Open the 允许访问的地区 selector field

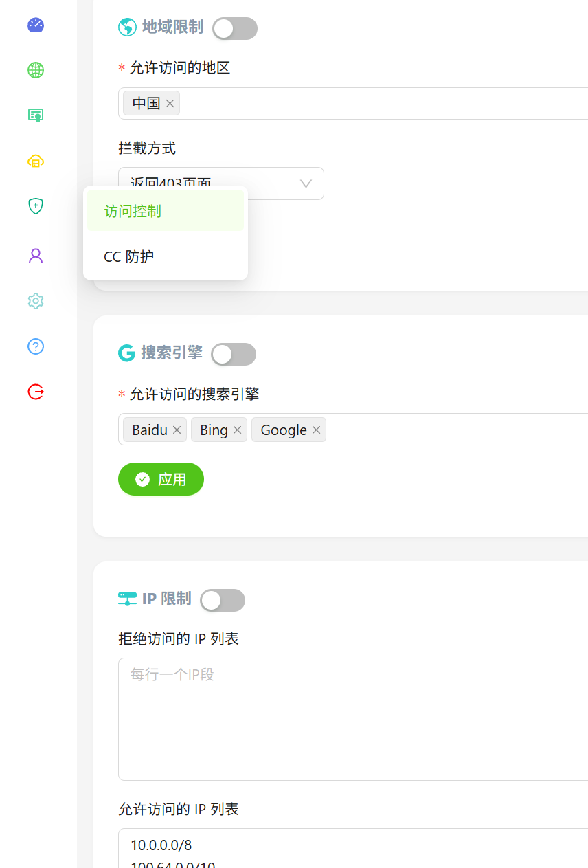(378, 103)
